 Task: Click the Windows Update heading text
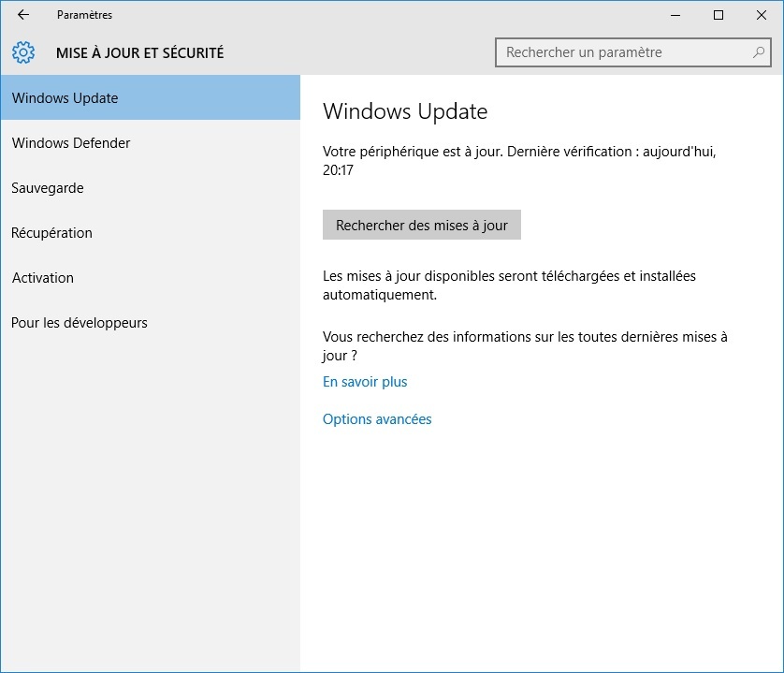[x=405, y=111]
